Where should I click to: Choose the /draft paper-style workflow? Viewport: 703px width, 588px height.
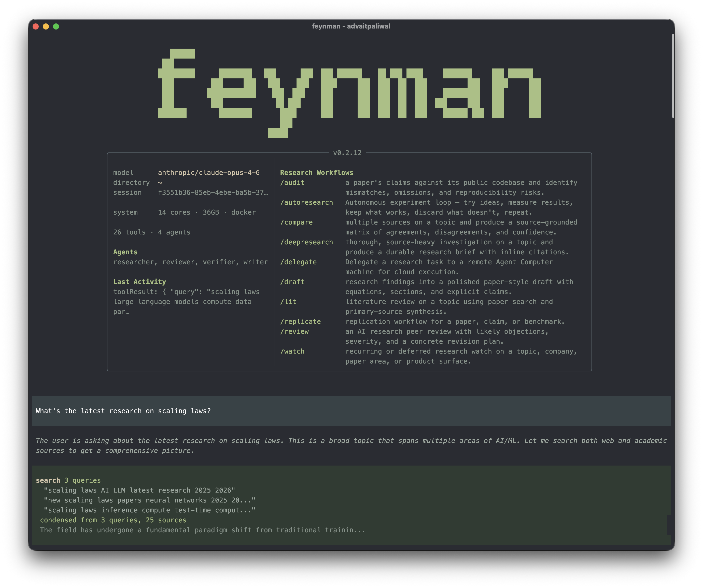tap(292, 282)
